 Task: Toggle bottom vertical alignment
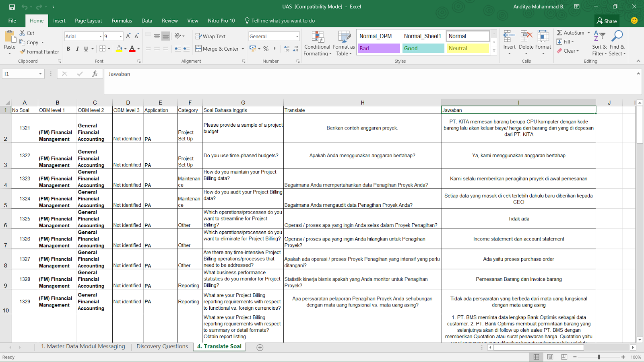point(166,36)
